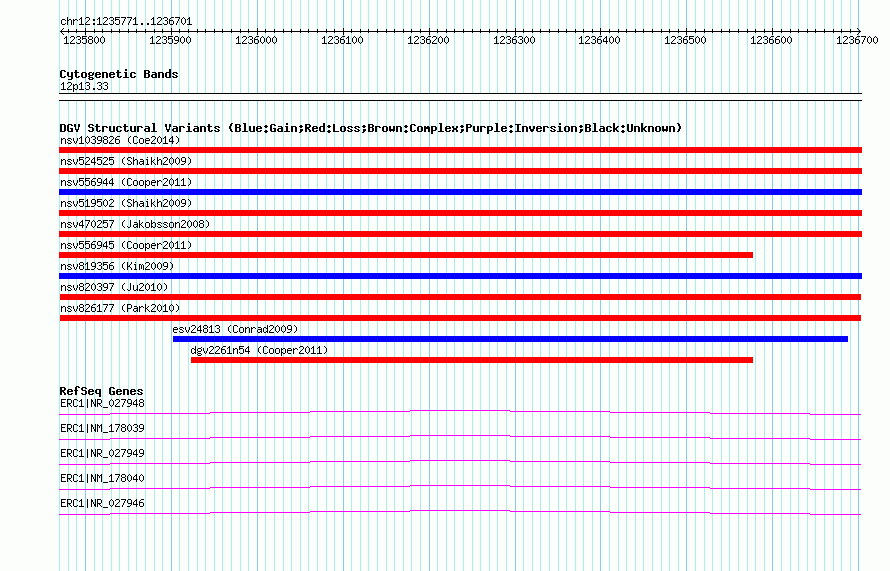This screenshot has height=571, width=890.
Task: Select the Cytogenetic Bands track title
Action: pyautogui.click(x=119, y=74)
